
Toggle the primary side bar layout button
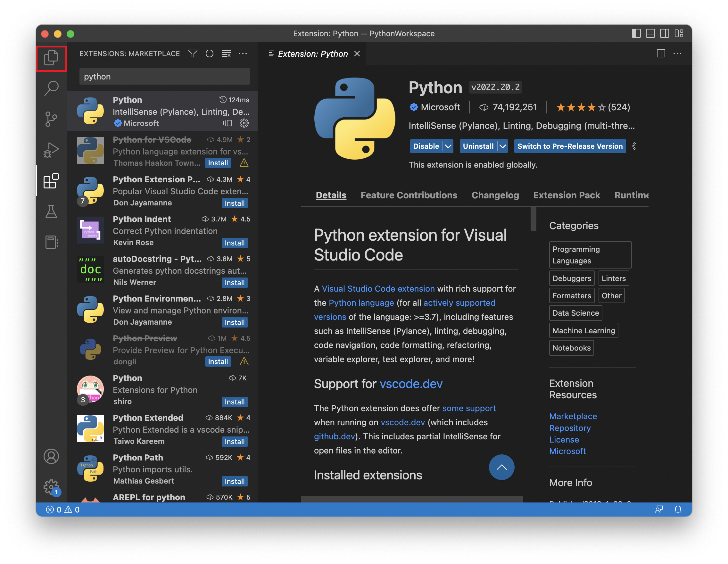[636, 34]
